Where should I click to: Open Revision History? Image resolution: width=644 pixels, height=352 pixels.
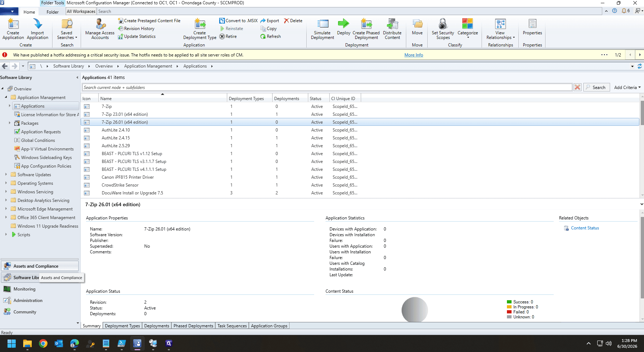coord(136,29)
